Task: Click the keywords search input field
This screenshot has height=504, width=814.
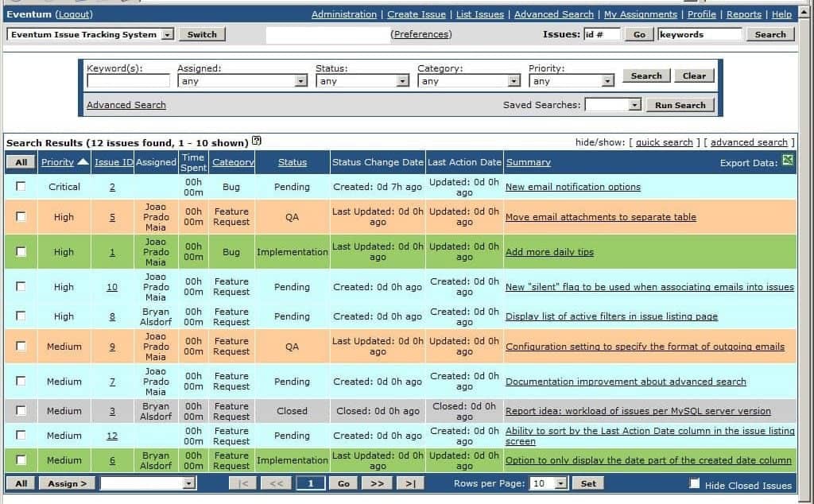Action: 700,34
